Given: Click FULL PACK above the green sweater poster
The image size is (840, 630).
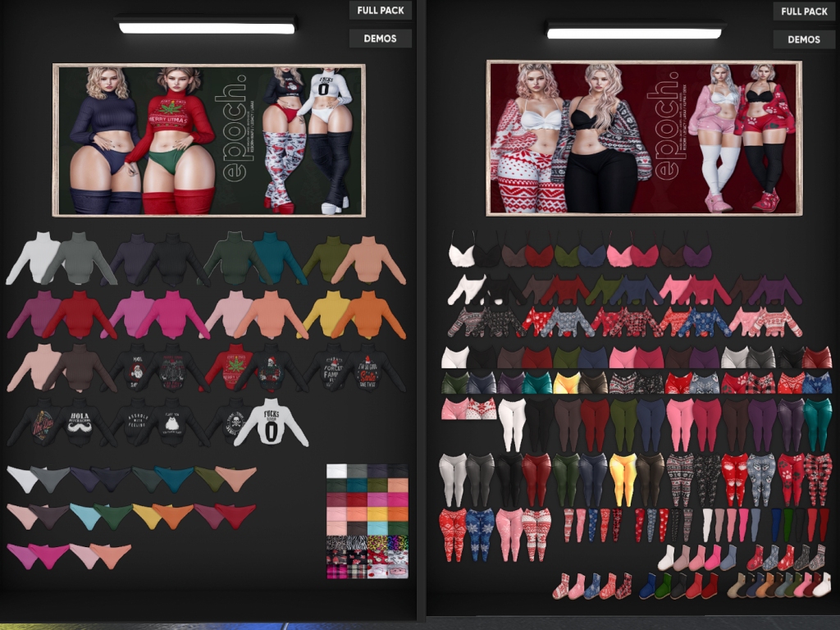Looking at the screenshot, I should coord(380,11).
